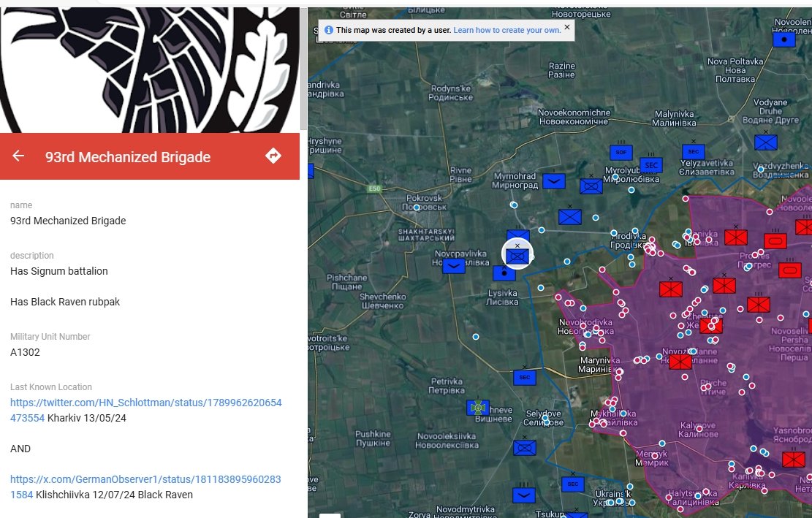Open directions for 93rd Mechanized Brigade
This screenshot has width=812, height=518.
point(273,156)
